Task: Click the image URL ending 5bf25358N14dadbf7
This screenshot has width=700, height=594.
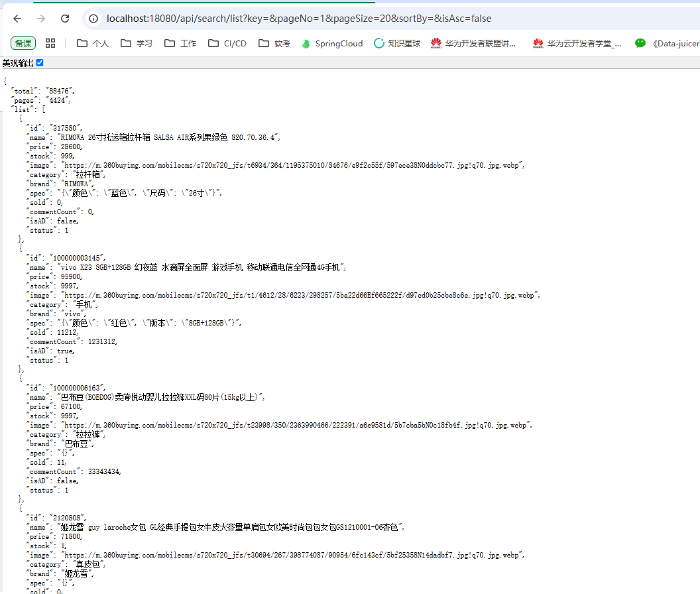Action: pyautogui.click(x=292, y=555)
